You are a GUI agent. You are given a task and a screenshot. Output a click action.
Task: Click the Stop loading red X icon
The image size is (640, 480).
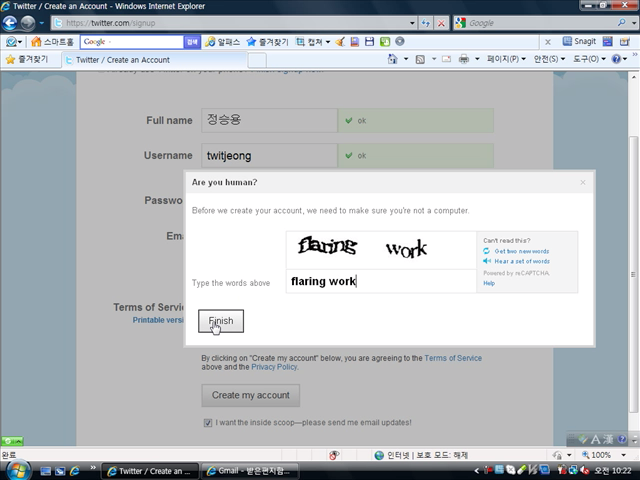441,23
